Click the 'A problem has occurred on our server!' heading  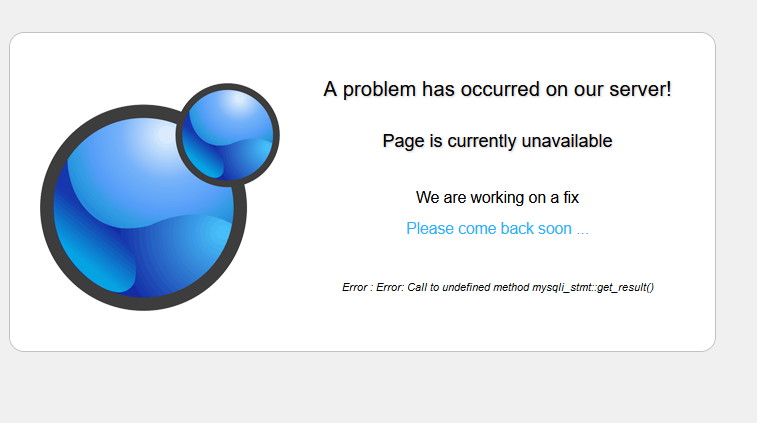click(x=497, y=89)
